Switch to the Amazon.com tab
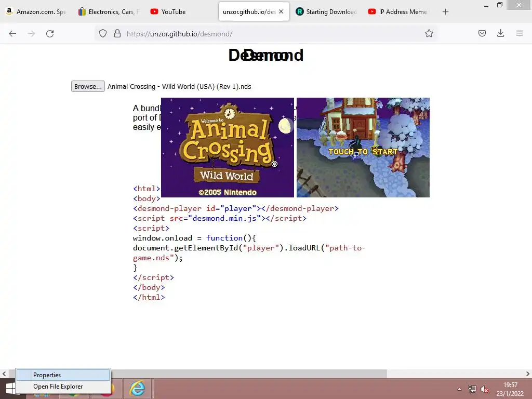The image size is (532, 399). click(x=37, y=11)
